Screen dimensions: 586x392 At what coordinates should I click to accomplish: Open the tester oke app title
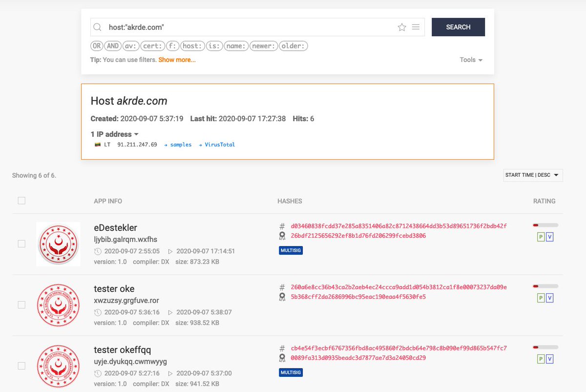coord(114,289)
